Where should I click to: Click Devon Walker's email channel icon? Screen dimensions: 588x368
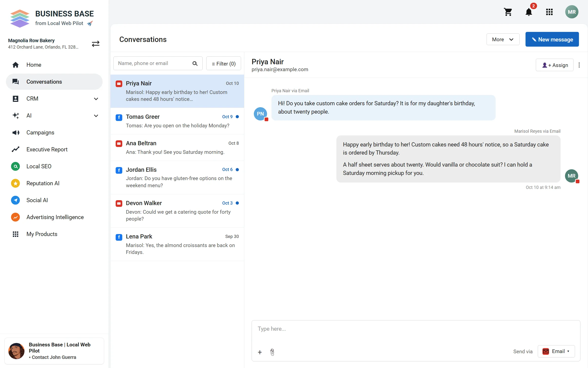click(x=119, y=204)
